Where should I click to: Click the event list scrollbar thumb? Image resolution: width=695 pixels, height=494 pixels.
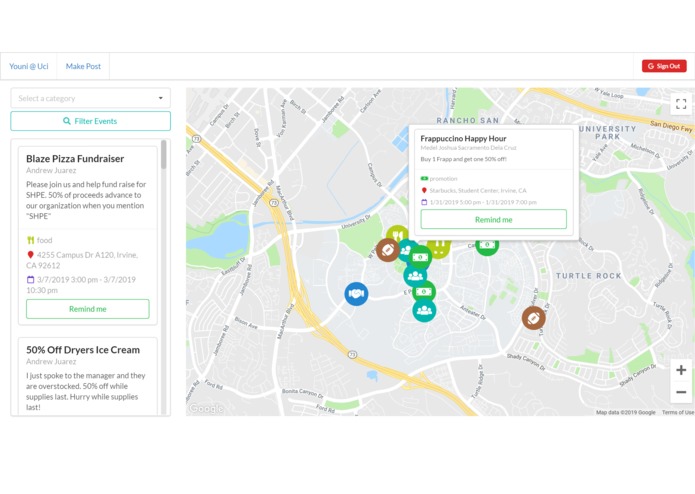164,154
